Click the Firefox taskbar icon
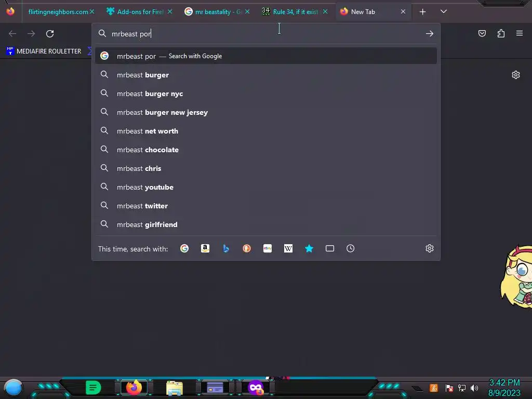The width and height of the screenshot is (532, 399). pos(134,388)
